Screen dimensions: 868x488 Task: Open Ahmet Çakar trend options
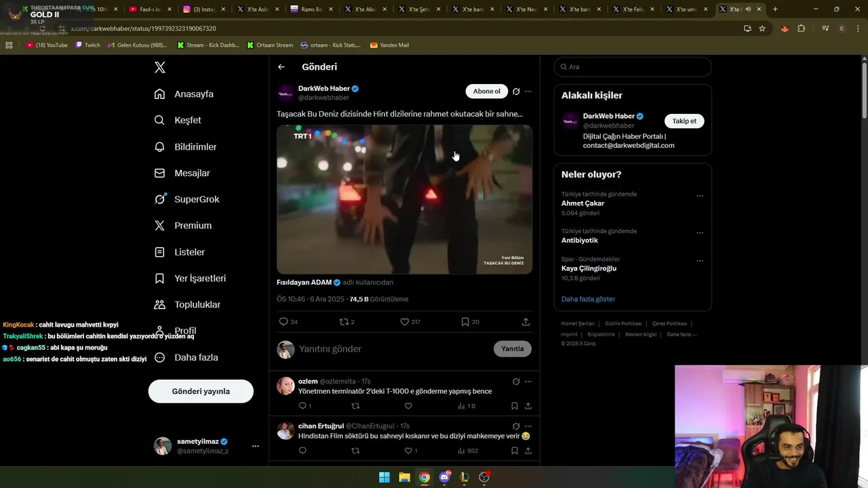700,196
